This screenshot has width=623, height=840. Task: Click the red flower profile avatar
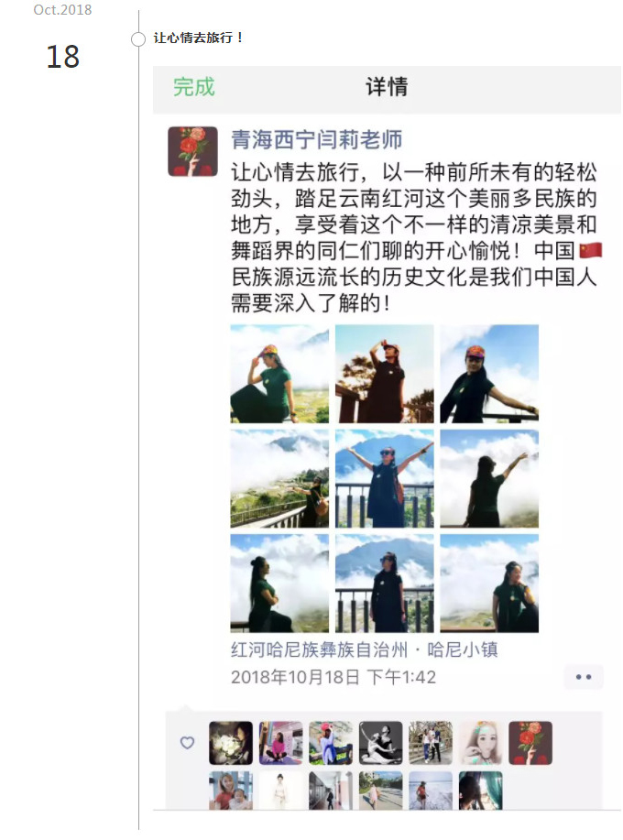click(x=192, y=152)
